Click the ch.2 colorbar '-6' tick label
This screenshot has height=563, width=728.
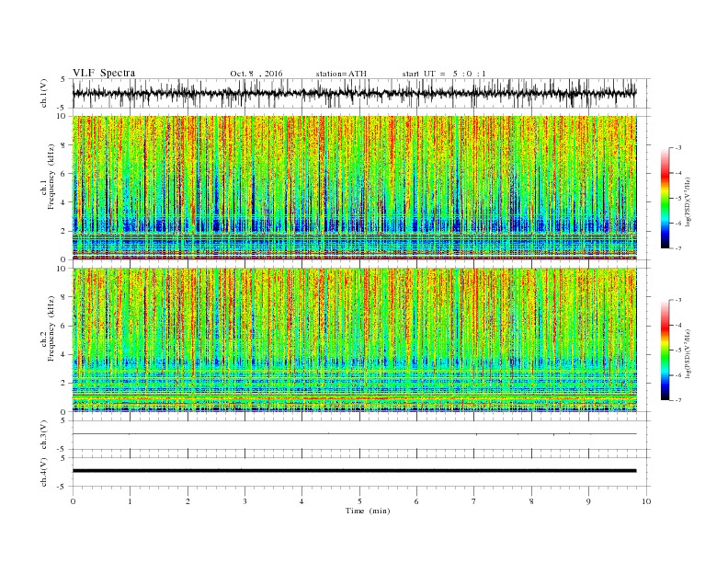[677, 375]
